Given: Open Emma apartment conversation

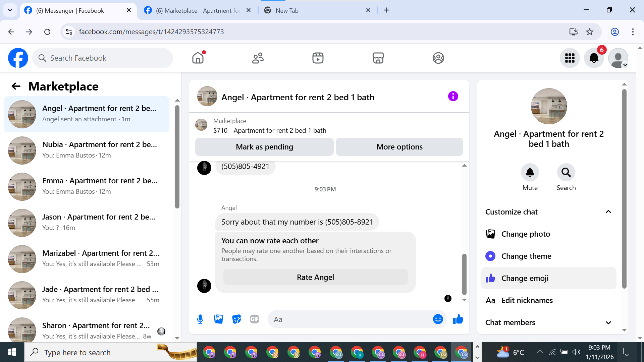Looking at the screenshot, I should 87,187.
